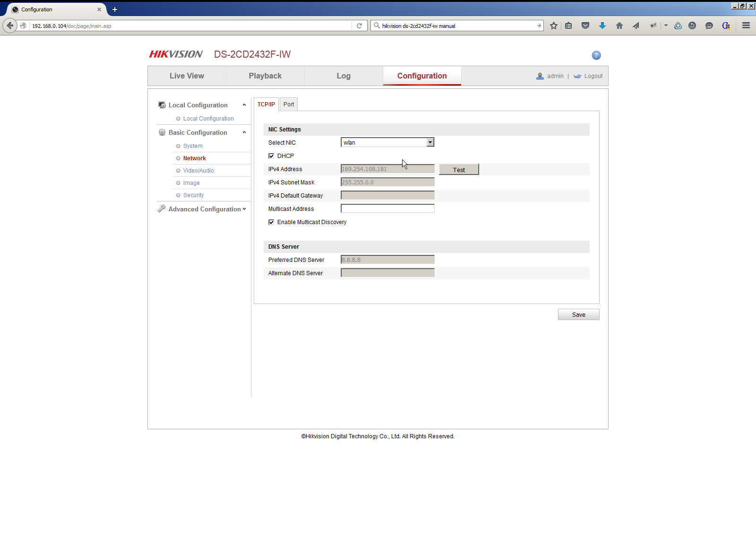Image resolution: width=756 pixels, height=556 pixels.
Task: Click the Hikvision logo
Action: tap(176, 54)
